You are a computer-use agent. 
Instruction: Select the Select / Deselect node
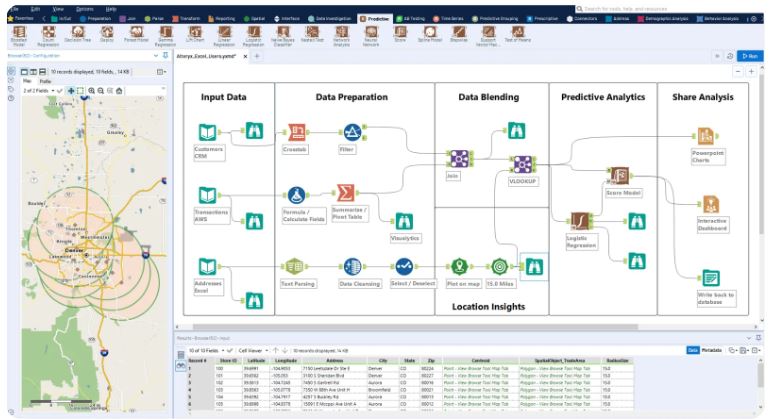(x=404, y=267)
